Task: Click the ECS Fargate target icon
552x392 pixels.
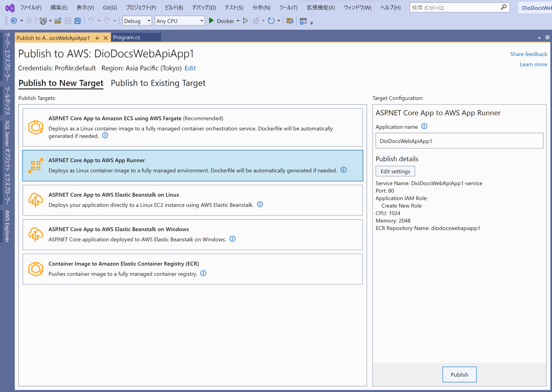Action: coord(36,128)
